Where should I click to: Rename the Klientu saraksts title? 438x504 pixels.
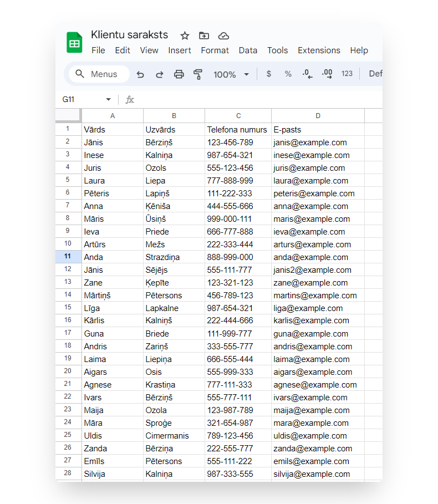tap(129, 35)
